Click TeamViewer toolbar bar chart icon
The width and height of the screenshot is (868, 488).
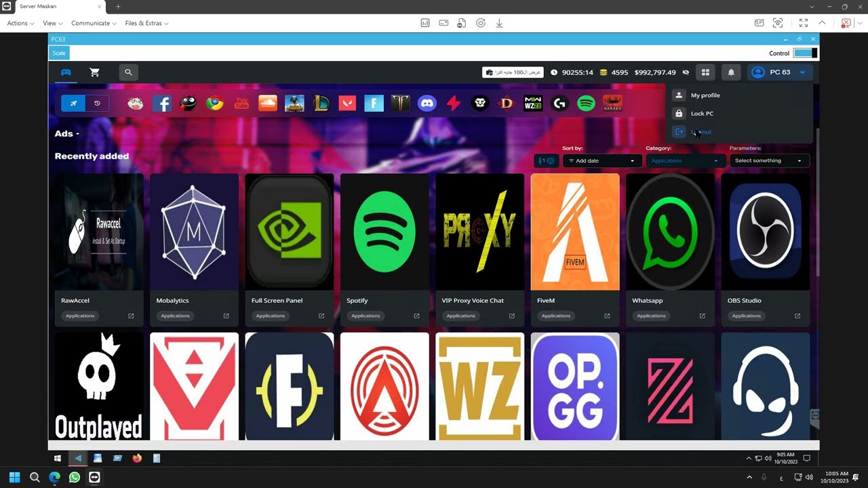425,23
